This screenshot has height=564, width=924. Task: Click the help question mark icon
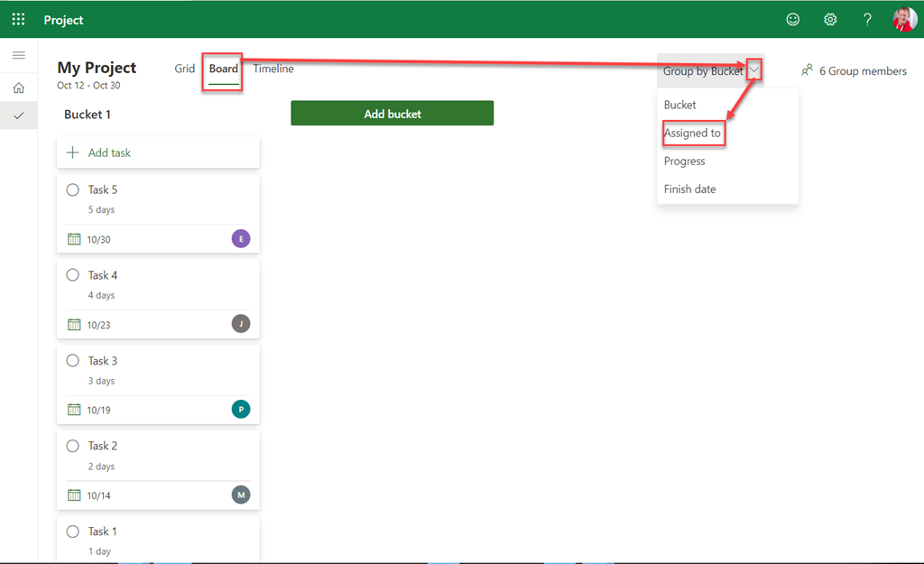pyautogui.click(x=867, y=19)
